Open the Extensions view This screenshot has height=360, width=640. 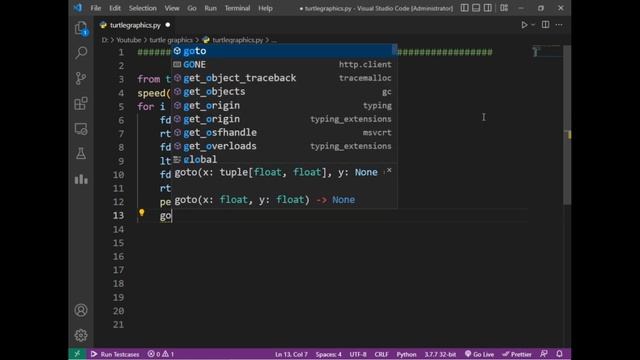point(81,103)
